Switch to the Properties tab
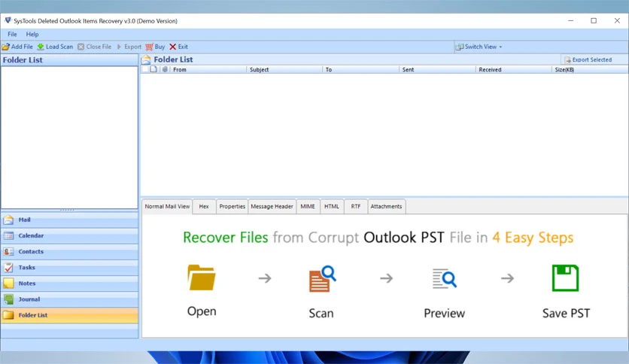This screenshot has height=364, width=629. click(232, 207)
